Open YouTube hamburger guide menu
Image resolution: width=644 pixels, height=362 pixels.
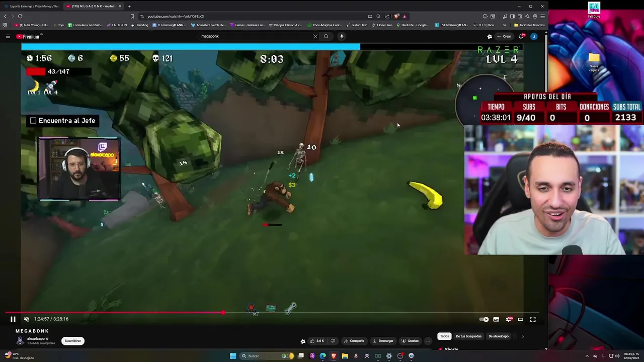coord(8,36)
